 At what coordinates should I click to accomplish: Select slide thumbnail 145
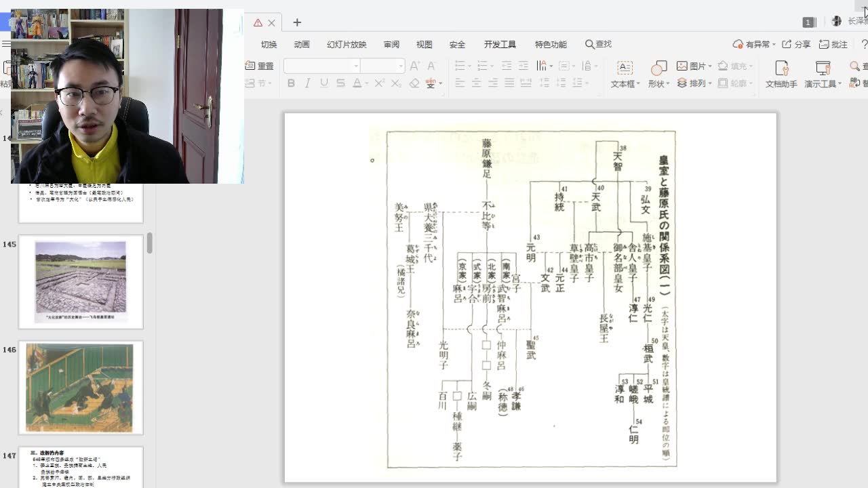tap(81, 281)
